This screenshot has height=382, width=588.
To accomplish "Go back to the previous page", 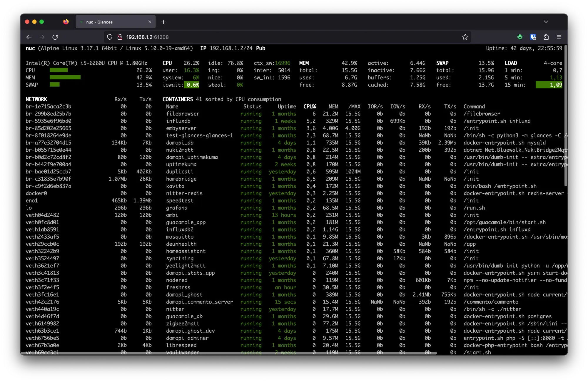I will click(29, 37).
